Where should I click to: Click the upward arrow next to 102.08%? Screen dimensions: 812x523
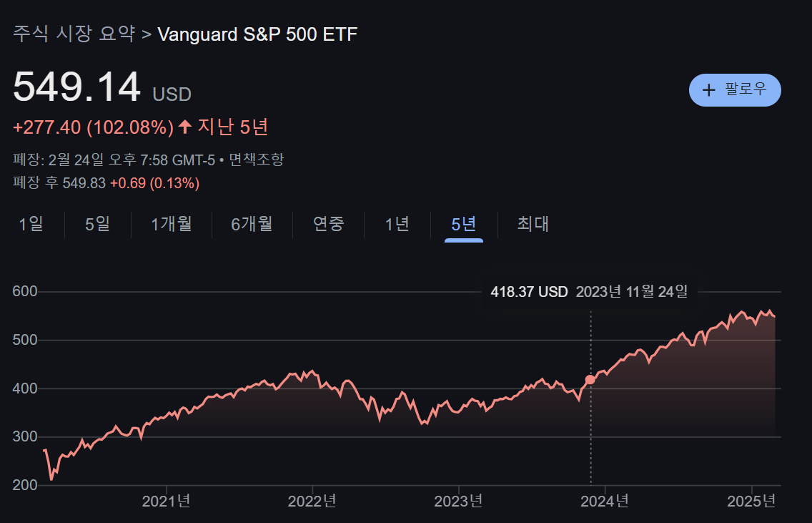coord(185,127)
